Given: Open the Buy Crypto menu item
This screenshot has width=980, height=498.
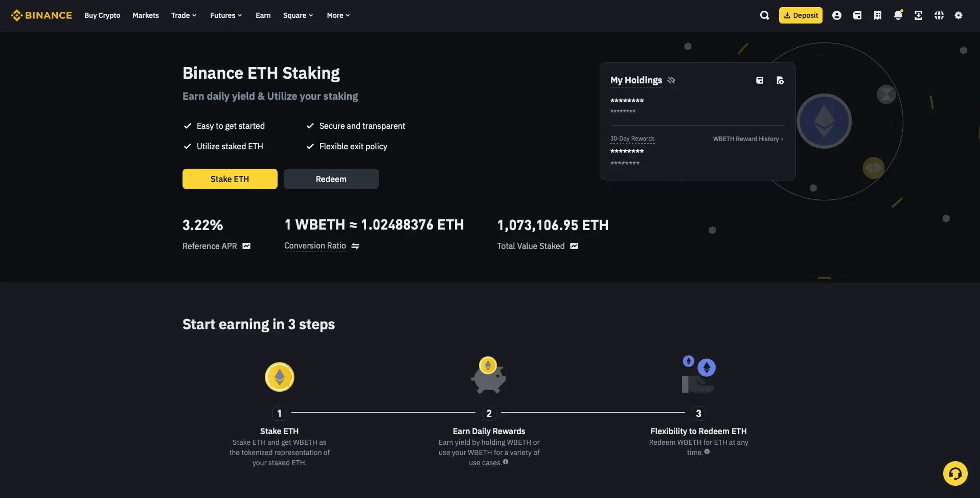Looking at the screenshot, I should tap(102, 15).
